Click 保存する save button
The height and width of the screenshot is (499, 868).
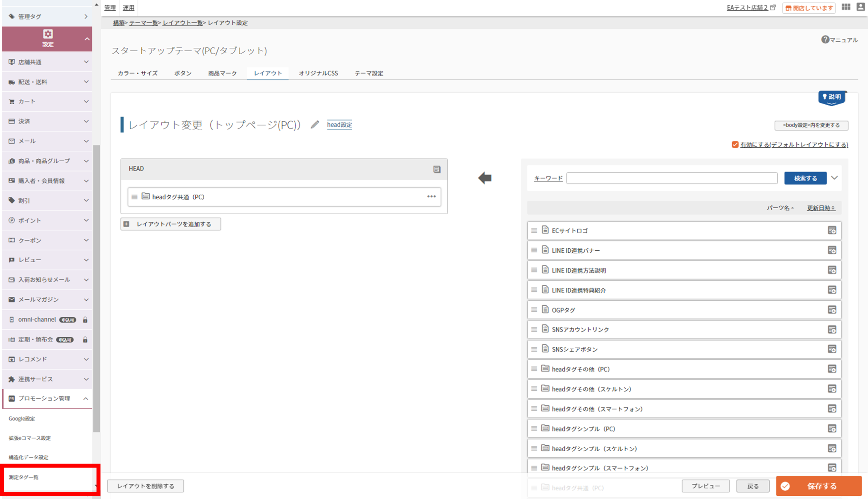(x=819, y=486)
